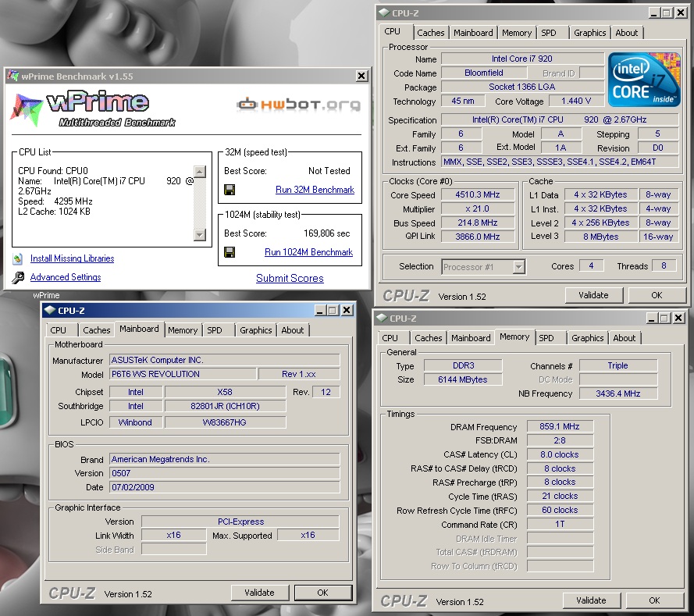
Task: Open About tab in the Mainboard CPU-Z window
Action: click(x=293, y=330)
